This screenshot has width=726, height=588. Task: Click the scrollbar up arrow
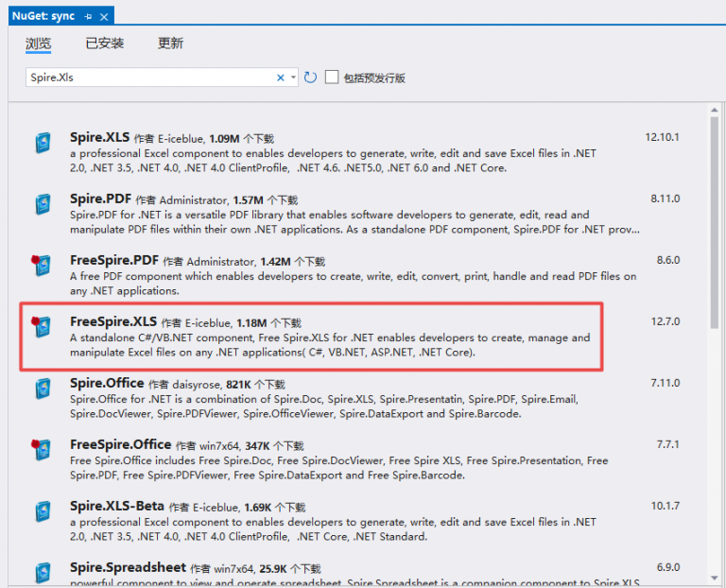click(x=715, y=110)
